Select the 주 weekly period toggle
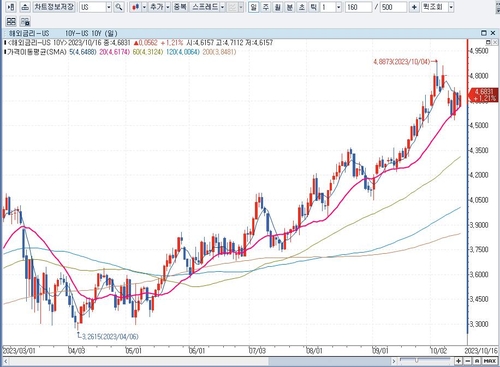Screen dimensions: 500x367 coord(266,7)
